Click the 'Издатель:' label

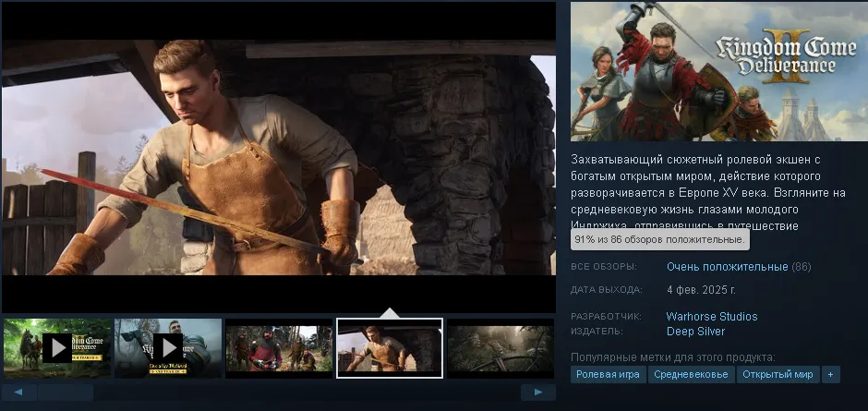tap(597, 332)
